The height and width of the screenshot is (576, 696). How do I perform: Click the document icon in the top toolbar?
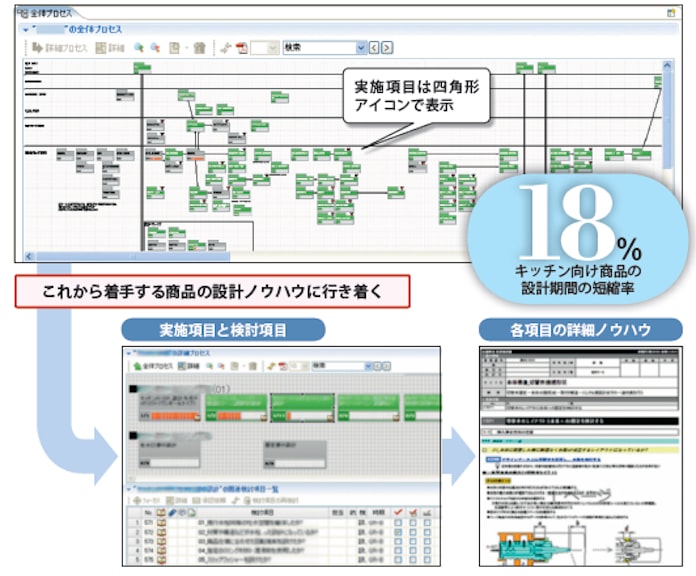174,47
